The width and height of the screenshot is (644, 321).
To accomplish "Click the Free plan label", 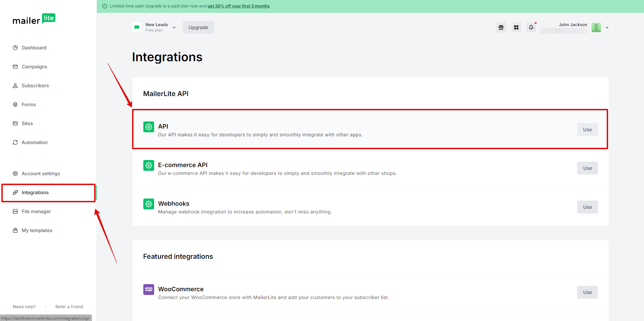I will [x=154, y=30].
